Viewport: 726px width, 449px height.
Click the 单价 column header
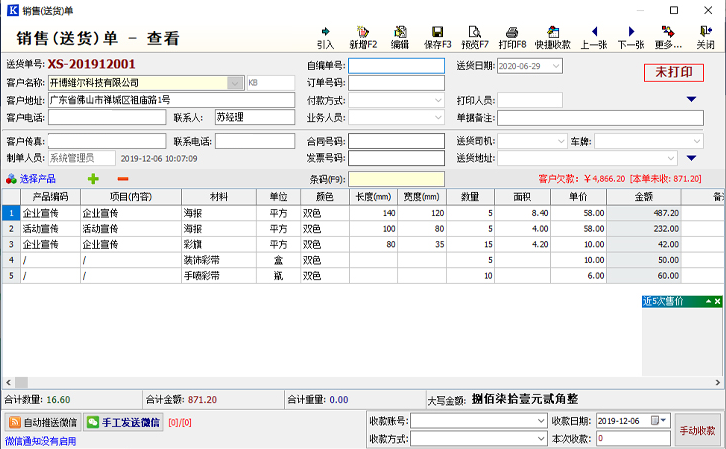[x=578, y=197]
